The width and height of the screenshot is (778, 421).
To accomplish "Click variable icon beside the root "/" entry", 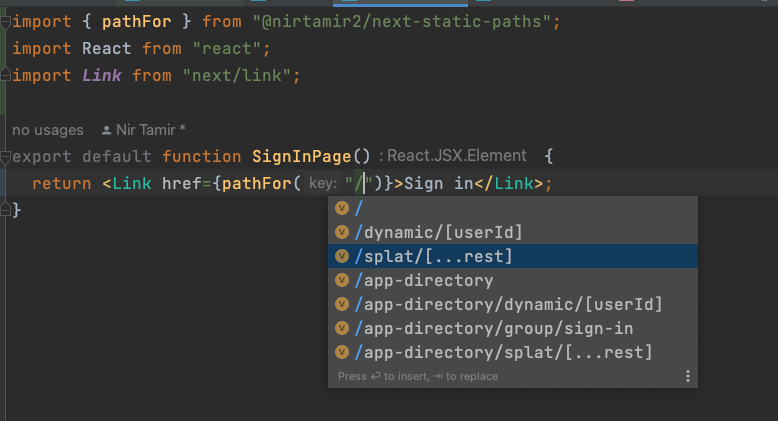I will [x=342, y=208].
